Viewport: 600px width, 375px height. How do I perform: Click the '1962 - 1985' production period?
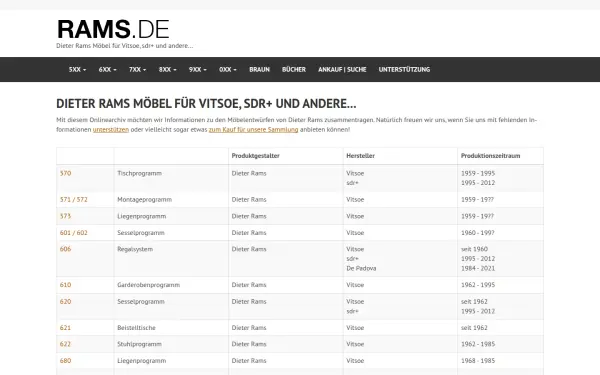point(478,344)
